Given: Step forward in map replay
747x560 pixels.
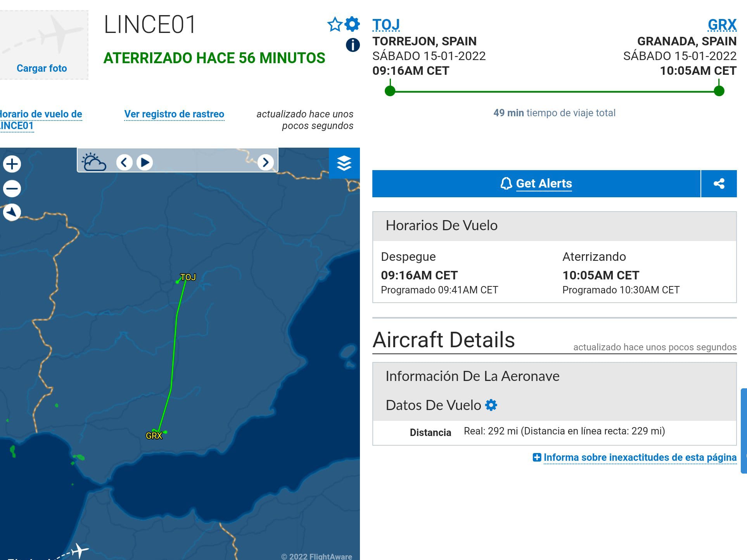Looking at the screenshot, I should [265, 162].
